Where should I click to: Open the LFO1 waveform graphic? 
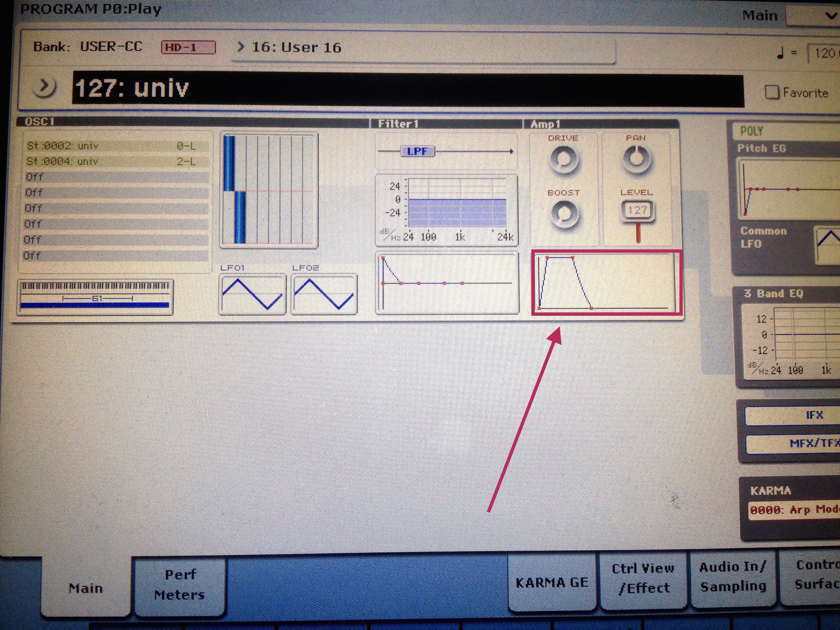[x=252, y=294]
